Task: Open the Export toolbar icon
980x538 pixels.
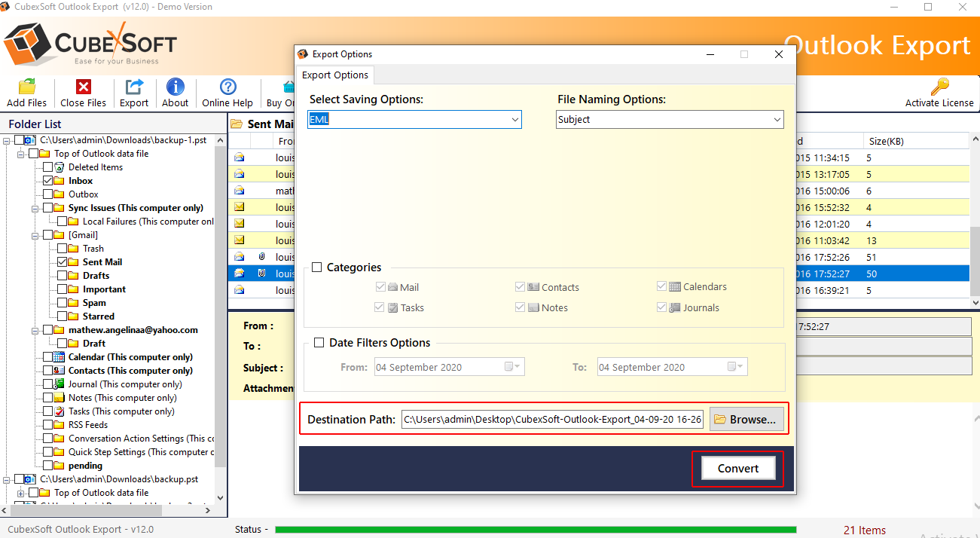Action: click(x=134, y=87)
